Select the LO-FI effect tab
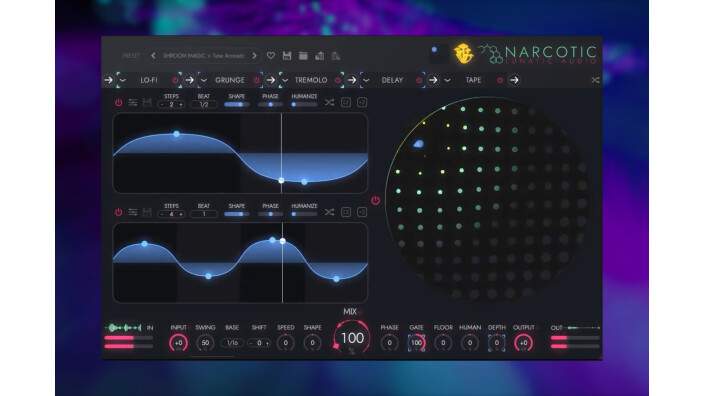Image resolution: width=704 pixels, height=396 pixels. (149, 80)
